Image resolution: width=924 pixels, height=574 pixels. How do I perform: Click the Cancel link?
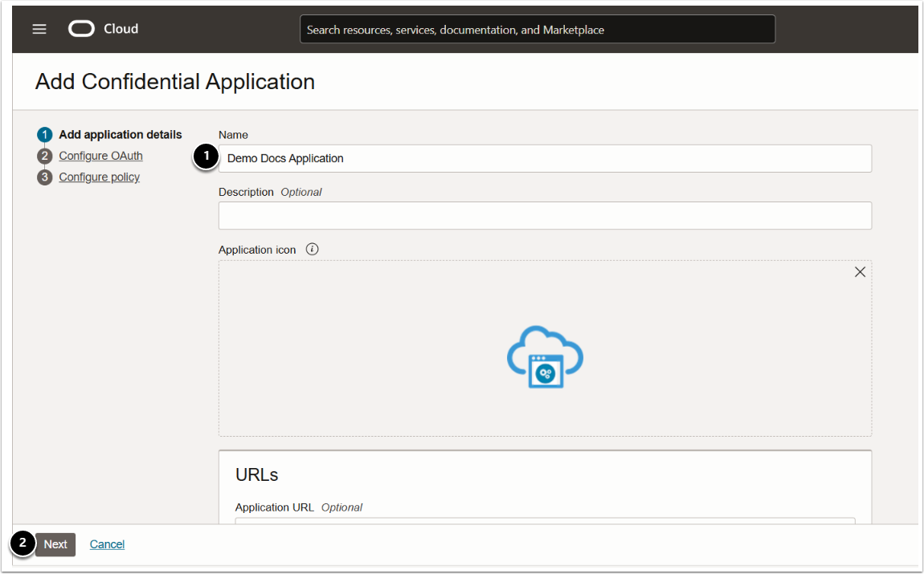[x=107, y=544]
